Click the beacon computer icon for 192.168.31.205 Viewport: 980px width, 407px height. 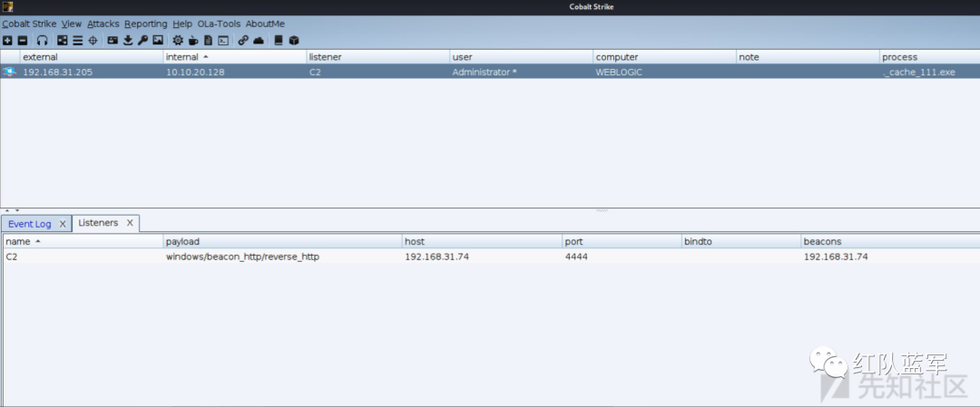[x=9, y=72]
